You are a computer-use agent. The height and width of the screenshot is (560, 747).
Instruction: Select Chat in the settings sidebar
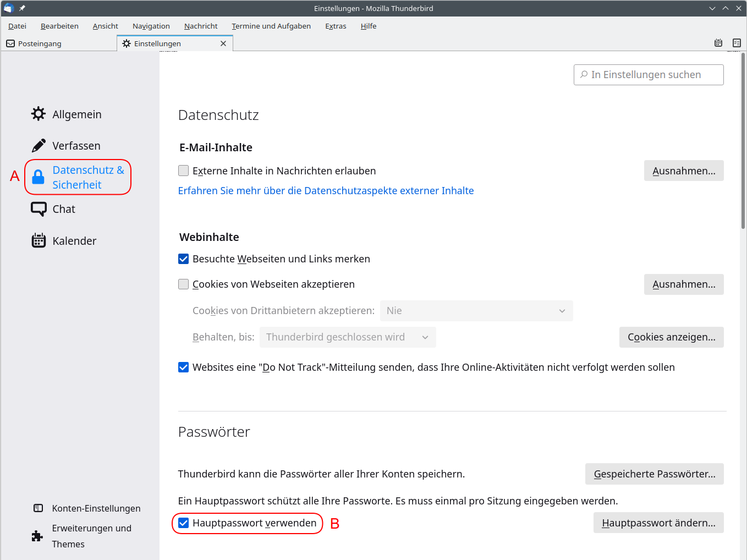[53, 209]
